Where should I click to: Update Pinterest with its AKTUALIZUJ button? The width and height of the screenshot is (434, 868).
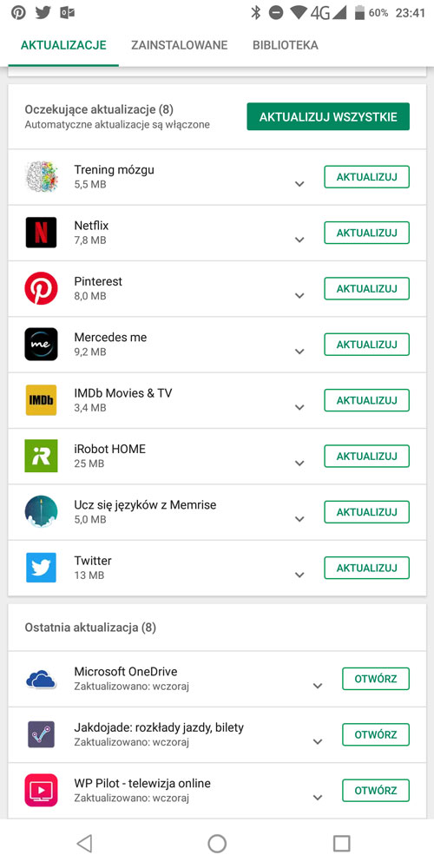coord(366,288)
